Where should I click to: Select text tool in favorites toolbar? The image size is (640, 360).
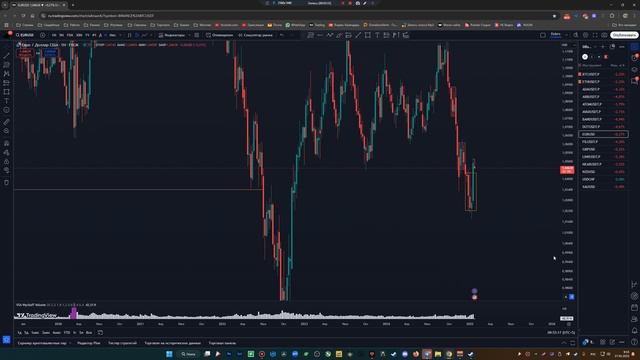coord(377,36)
